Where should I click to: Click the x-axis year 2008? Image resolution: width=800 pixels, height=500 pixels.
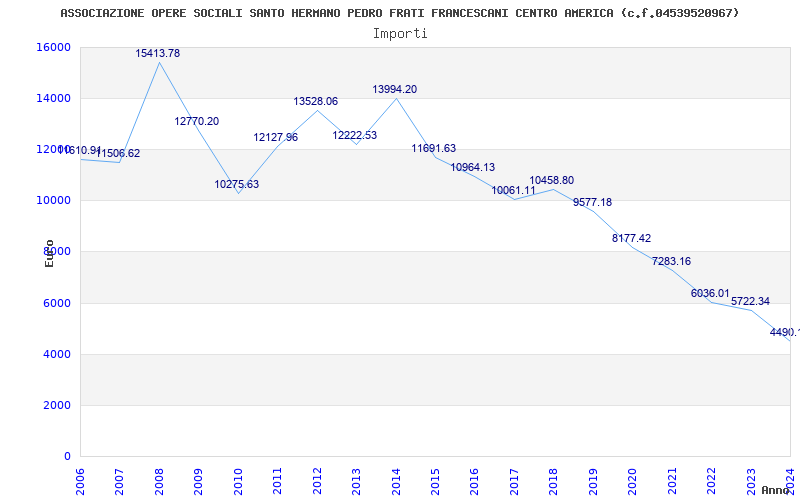(159, 480)
